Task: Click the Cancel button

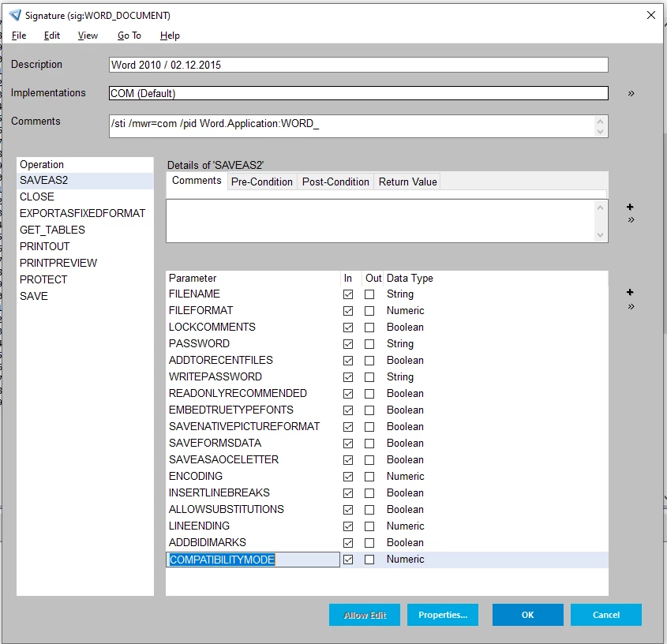Action: (x=605, y=615)
